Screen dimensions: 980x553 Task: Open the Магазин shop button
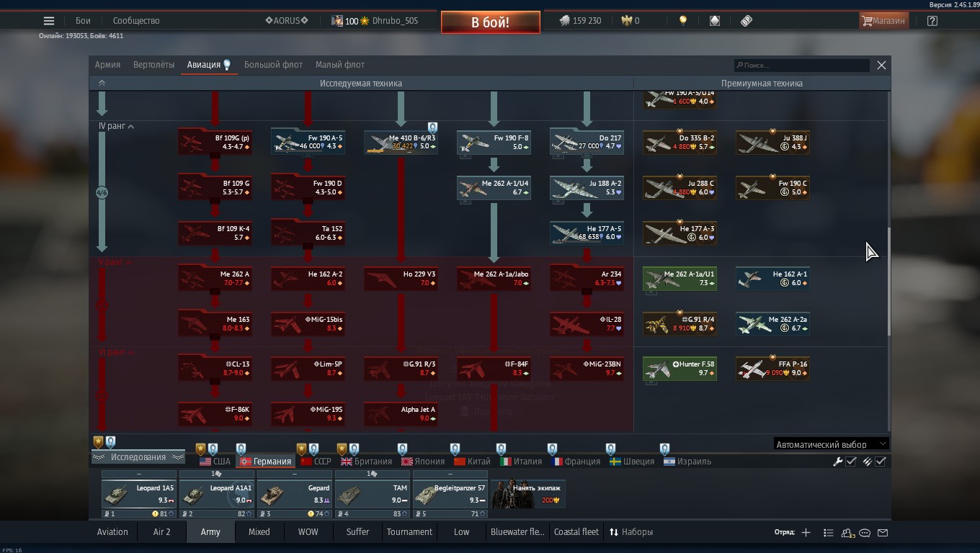pos(883,21)
